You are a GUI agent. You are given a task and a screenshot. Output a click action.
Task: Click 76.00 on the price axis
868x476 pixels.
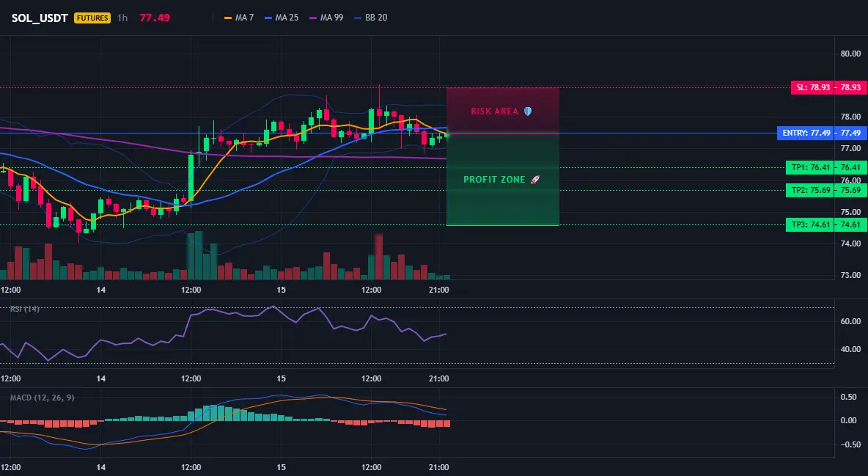pos(850,180)
